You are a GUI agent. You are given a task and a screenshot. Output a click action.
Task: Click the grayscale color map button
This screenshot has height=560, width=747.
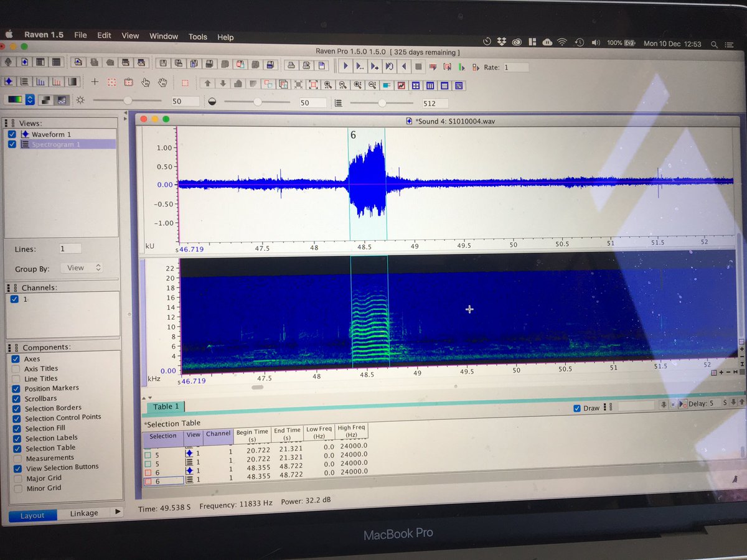(x=46, y=100)
